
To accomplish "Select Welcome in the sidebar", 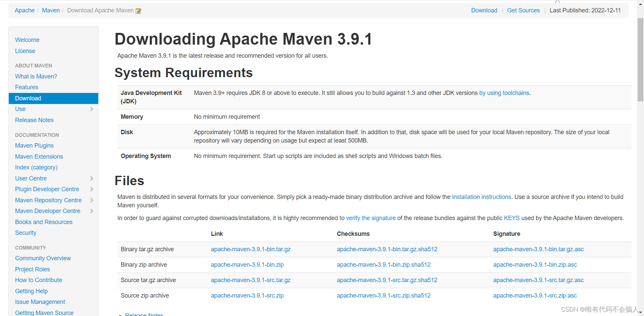I will [27, 40].
